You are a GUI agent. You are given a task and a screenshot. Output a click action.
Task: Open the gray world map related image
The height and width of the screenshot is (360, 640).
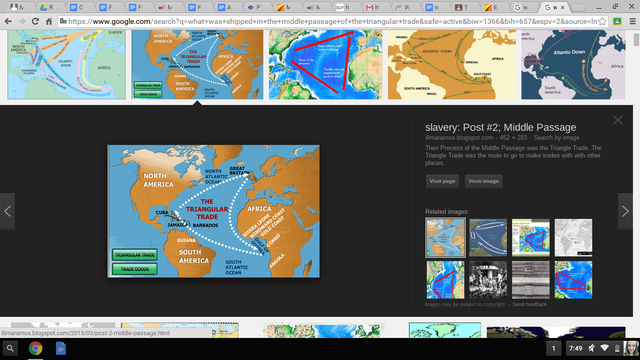pos(573,237)
